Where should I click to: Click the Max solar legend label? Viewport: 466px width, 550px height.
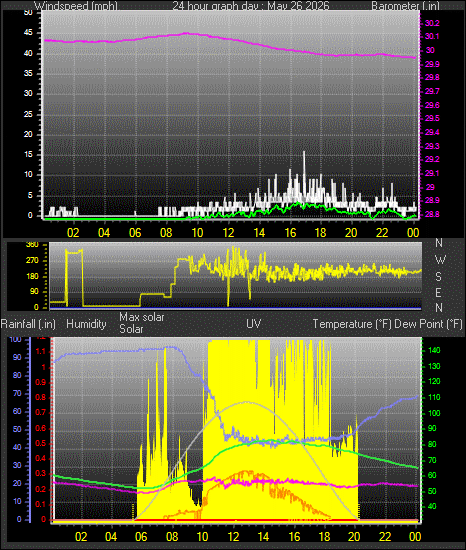point(142,317)
